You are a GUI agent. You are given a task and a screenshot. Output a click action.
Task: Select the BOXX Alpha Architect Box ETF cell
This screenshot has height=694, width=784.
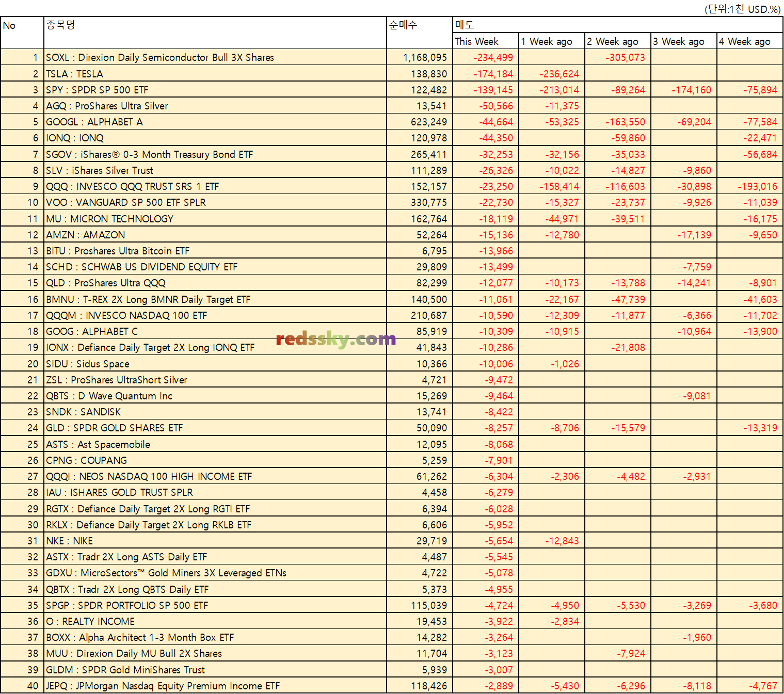pos(215,637)
